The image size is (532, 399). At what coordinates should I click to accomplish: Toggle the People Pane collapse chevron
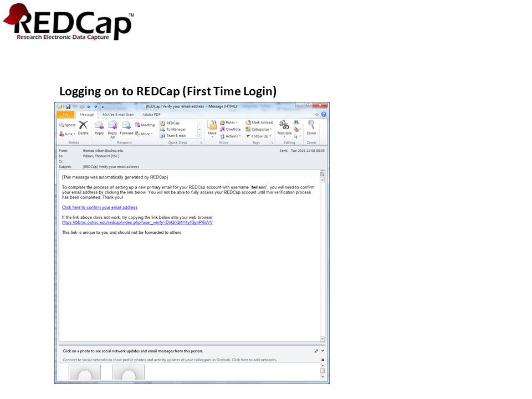coord(323,351)
